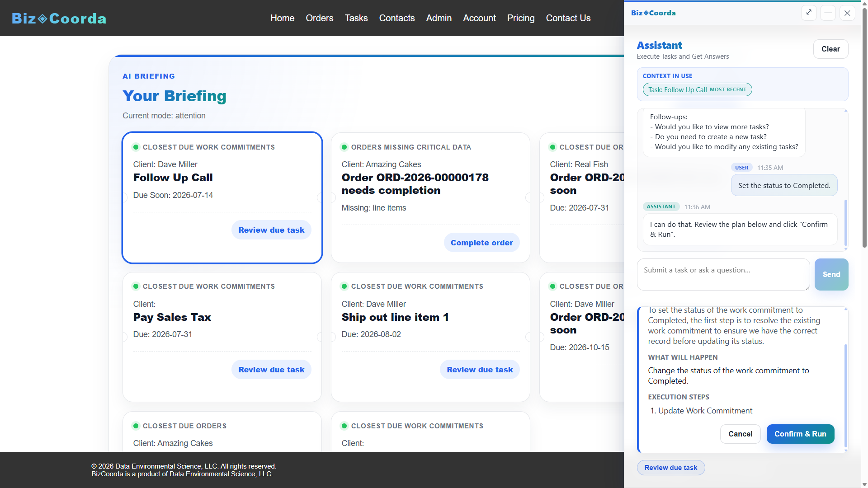868x488 pixels.
Task: Clear the assistant conversation
Action: [830, 49]
